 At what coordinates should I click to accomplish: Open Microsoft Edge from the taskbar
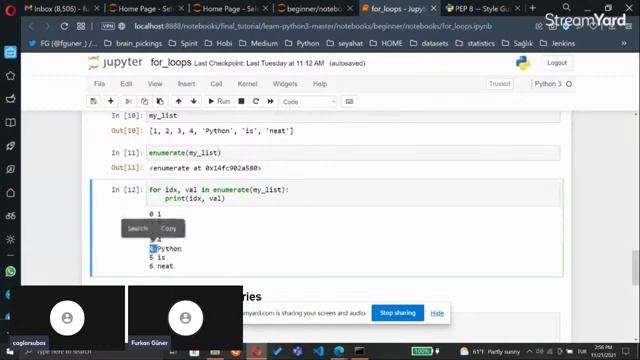(x=339, y=351)
